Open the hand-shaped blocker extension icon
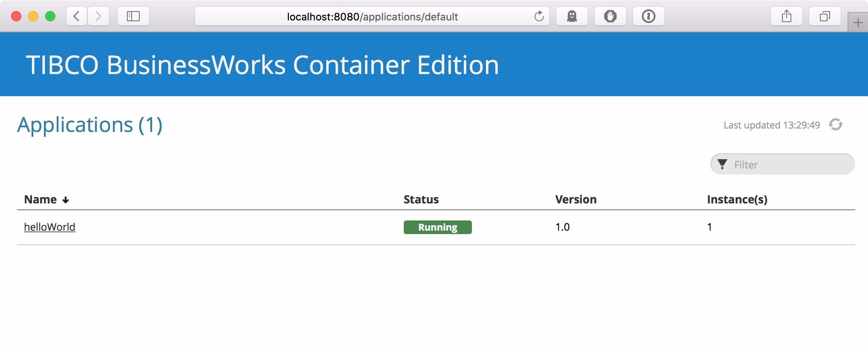The height and width of the screenshot is (346, 868). pyautogui.click(x=610, y=17)
